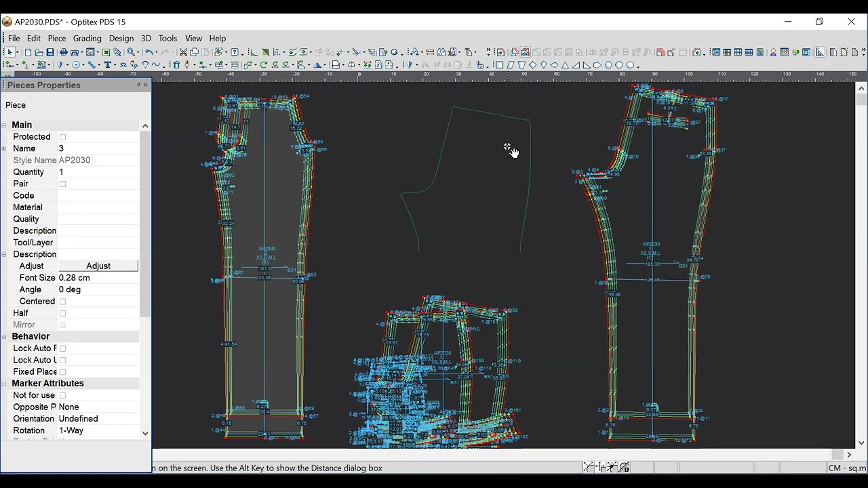Open the Tools menu
This screenshot has height=488, width=868.
167,38
